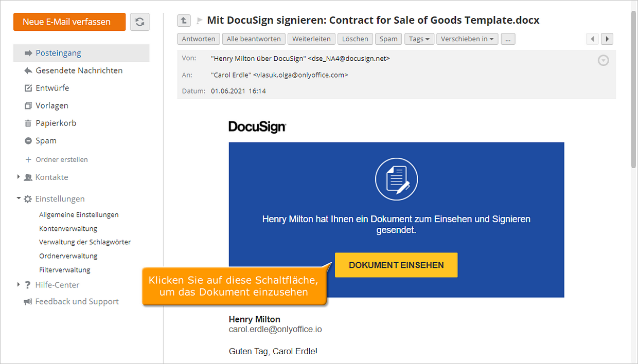This screenshot has width=638, height=364.
Task: Click the Hilfe-Center question mark icon
Action: 28,285
